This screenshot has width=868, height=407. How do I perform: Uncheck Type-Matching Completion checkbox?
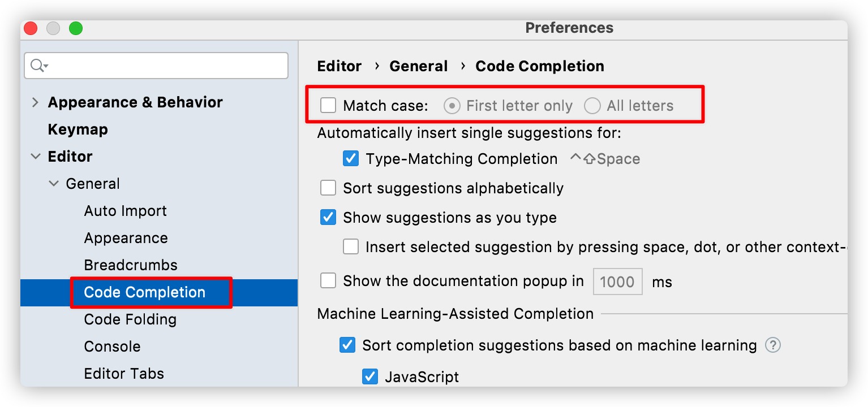coord(351,158)
